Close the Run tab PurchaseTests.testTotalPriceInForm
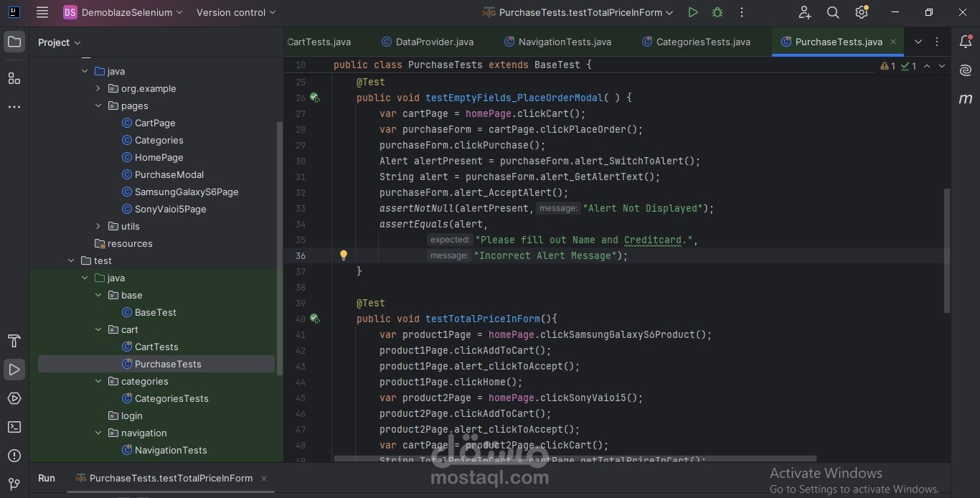Viewport: 980px width, 498px height. [264, 478]
